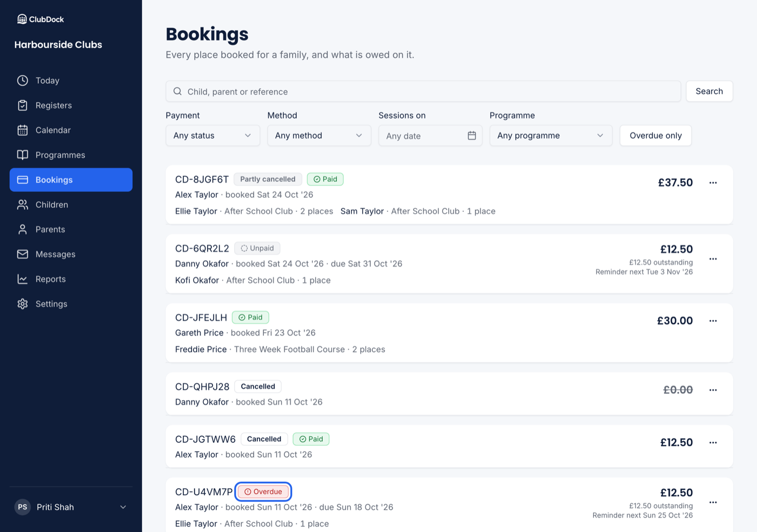The width and height of the screenshot is (757, 532).
Task: Open the Any method dropdown
Action: (x=319, y=136)
